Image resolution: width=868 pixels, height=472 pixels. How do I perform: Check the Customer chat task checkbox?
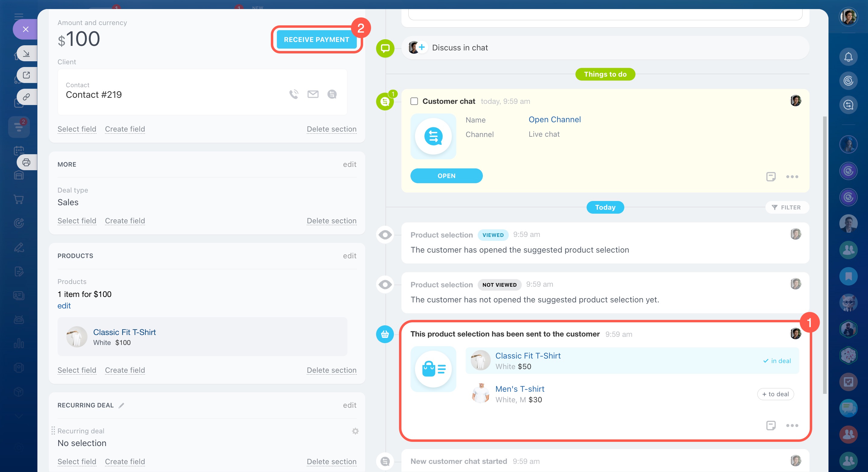pos(414,101)
